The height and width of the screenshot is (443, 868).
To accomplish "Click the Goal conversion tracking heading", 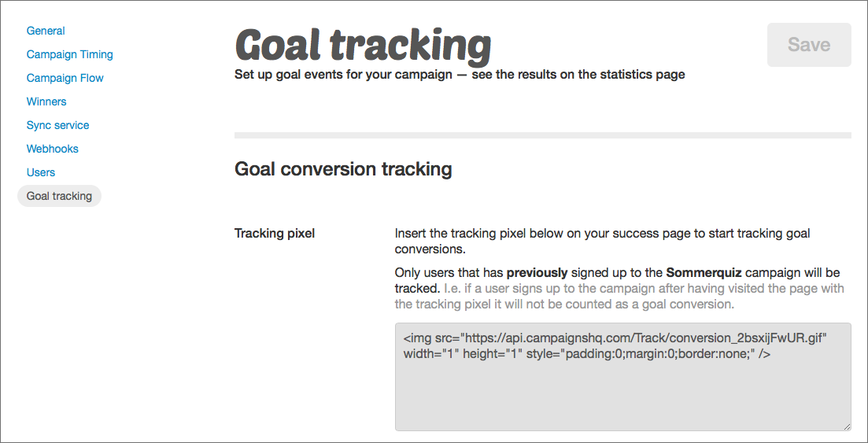I will [343, 168].
